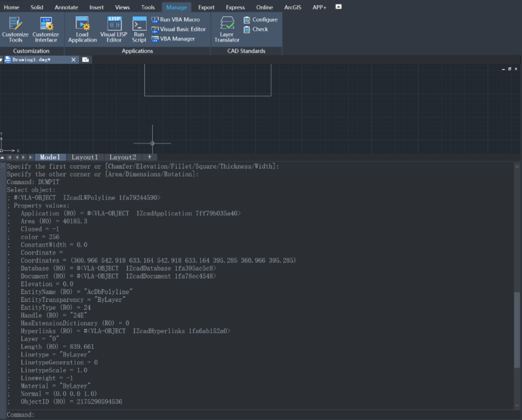This screenshot has height=420, width=522.
Task: Open Configure in CAD Standards panel
Action: pyautogui.click(x=260, y=20)
